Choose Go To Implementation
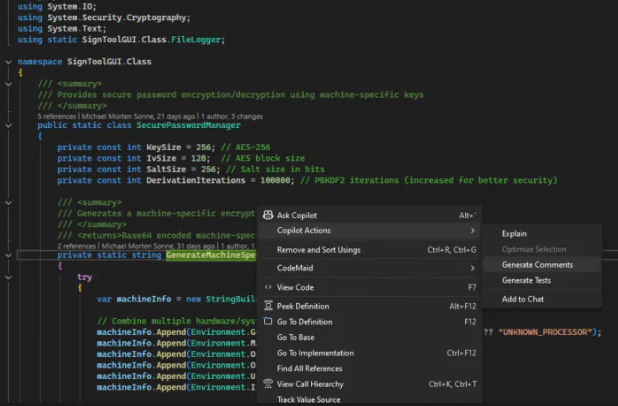The height and width of the screenshot is (406, 618). [x=315, y=353]
